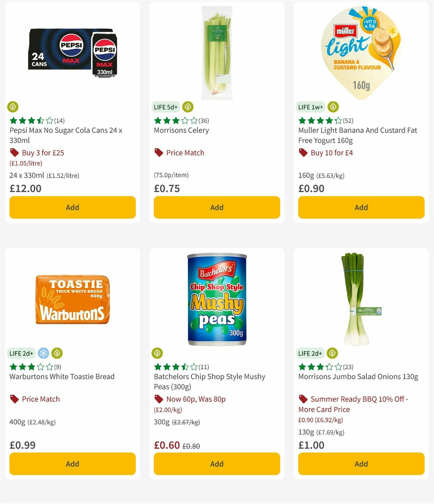Click the LIFE 1w+ badge on Muller yogurt
This screenshot has height=504, width=434.
310,107
